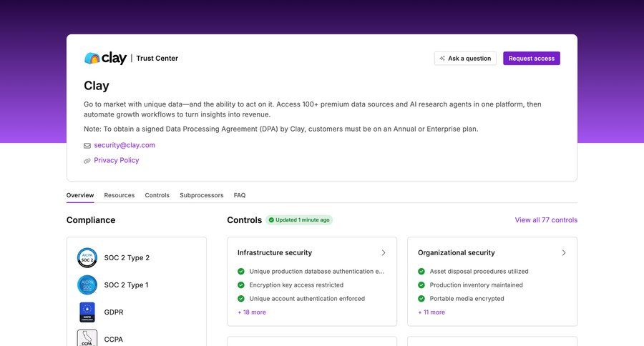Click the Trust Center header text

click(157, 59)
